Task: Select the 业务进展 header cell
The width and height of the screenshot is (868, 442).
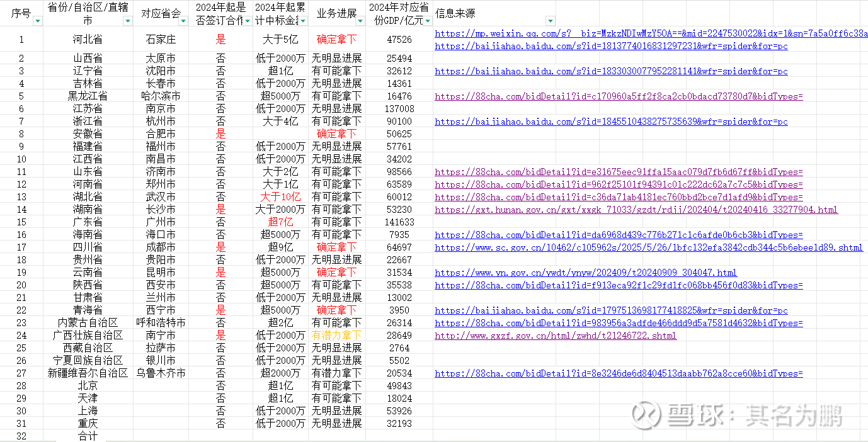Action: click(x=337, y=13)
